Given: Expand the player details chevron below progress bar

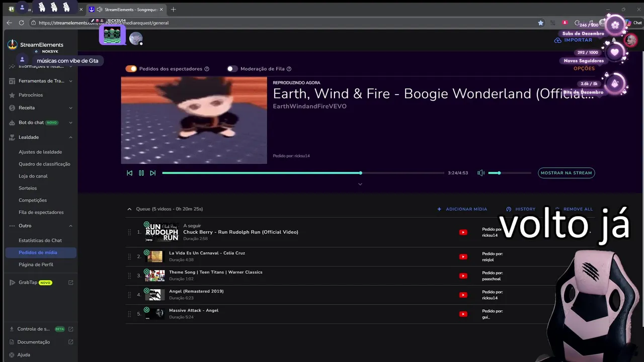Looking at the screenshot, I should click(360, 184).
